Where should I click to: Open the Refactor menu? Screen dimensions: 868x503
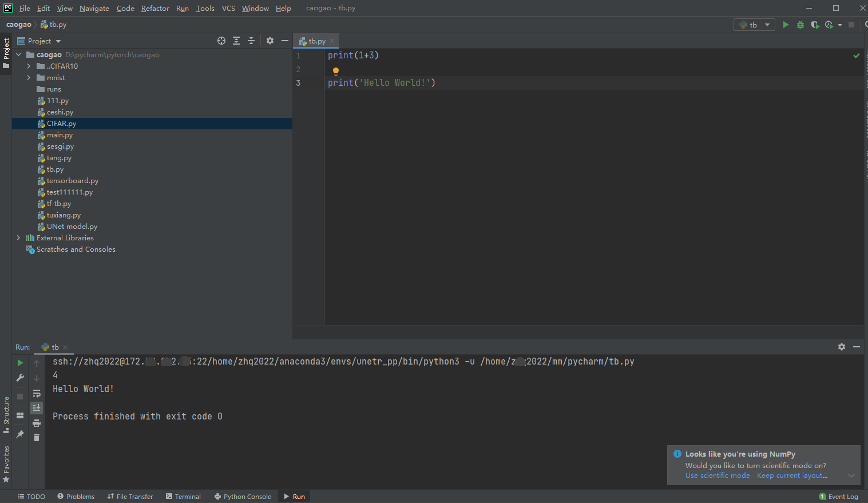coord(155,8)
